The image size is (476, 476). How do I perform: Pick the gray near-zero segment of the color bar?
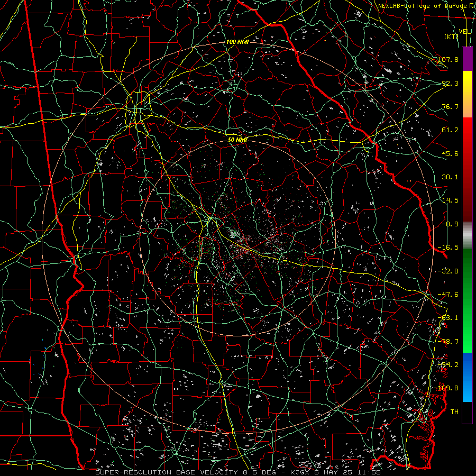(x=467, y=235)
